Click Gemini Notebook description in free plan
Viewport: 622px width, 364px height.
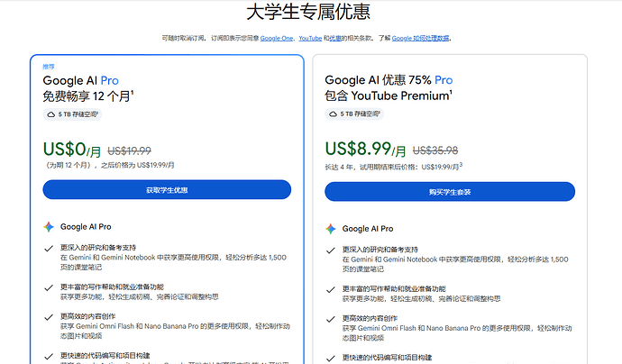[173, 262]
